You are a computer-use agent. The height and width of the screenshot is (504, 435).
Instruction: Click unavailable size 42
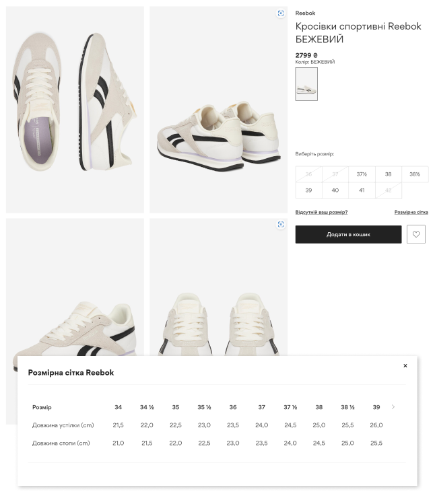click(389, 190)
